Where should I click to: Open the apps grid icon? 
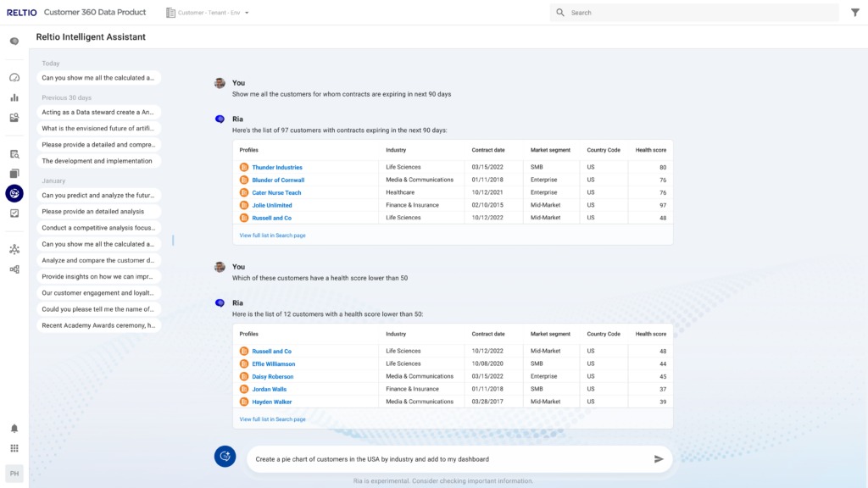14,448
